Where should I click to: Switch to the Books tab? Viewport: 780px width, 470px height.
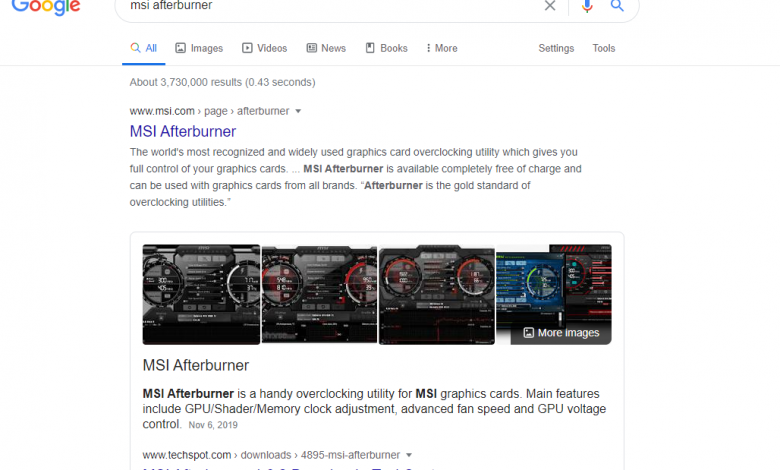point(387,48)
